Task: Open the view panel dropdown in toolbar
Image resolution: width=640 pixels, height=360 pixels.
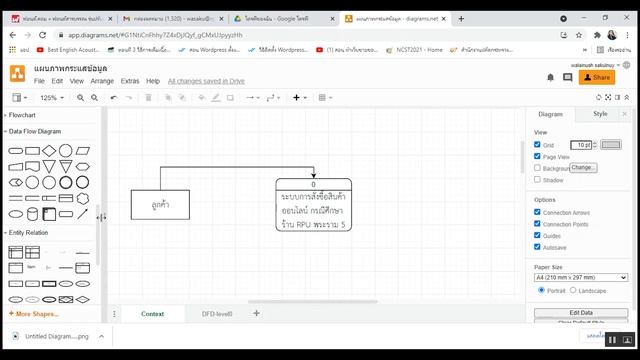Action: (19, 98)
